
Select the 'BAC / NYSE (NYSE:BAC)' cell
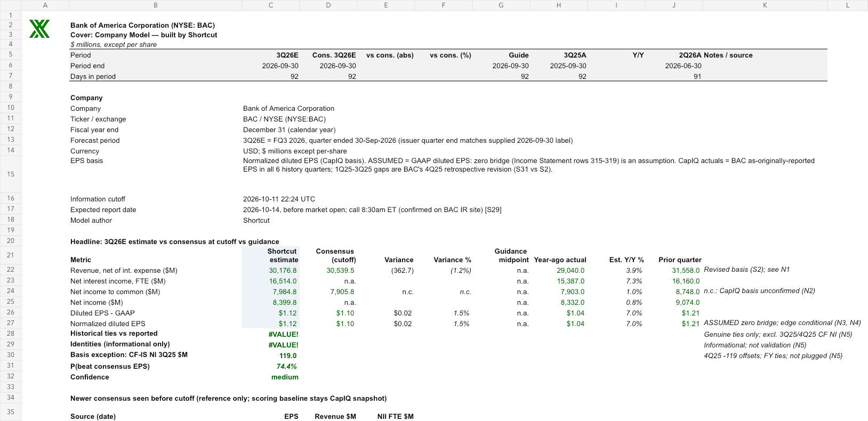pos(284,119)
